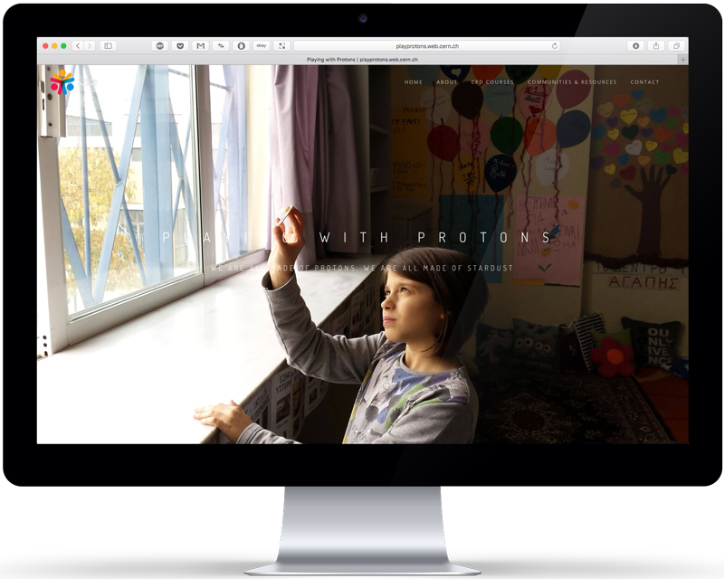
Task: Click the address bar showing playprotons.web.cern.ch
Action: click(x=425, y=45)
